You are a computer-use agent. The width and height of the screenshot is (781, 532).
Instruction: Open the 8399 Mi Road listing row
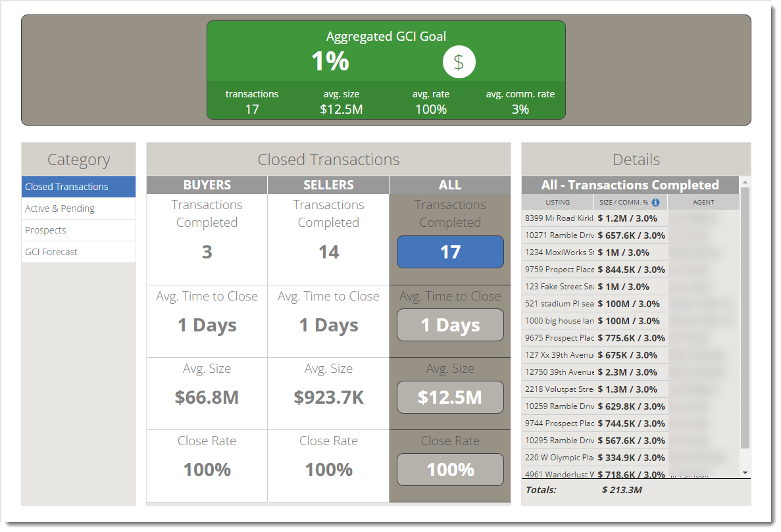[x=559, y=218]
